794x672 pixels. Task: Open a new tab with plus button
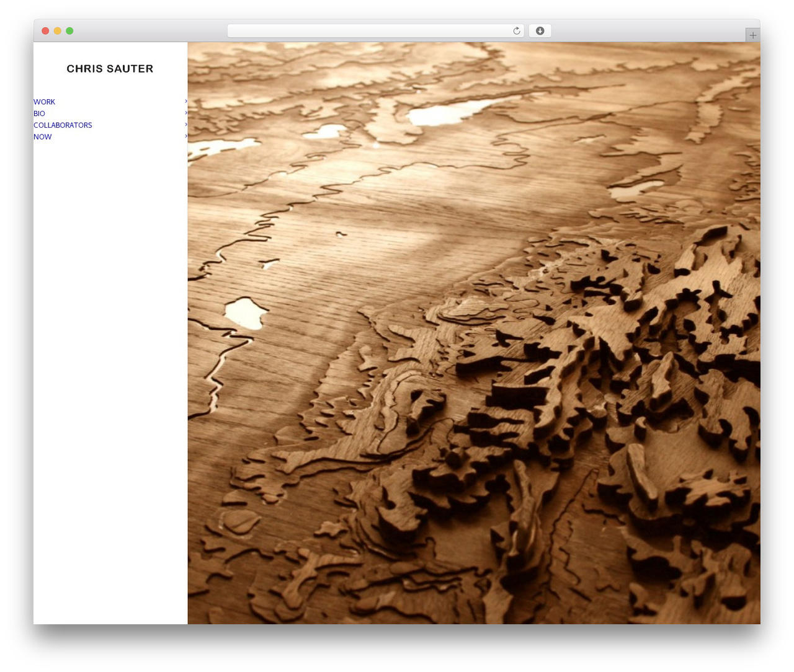tap(752, 35)
